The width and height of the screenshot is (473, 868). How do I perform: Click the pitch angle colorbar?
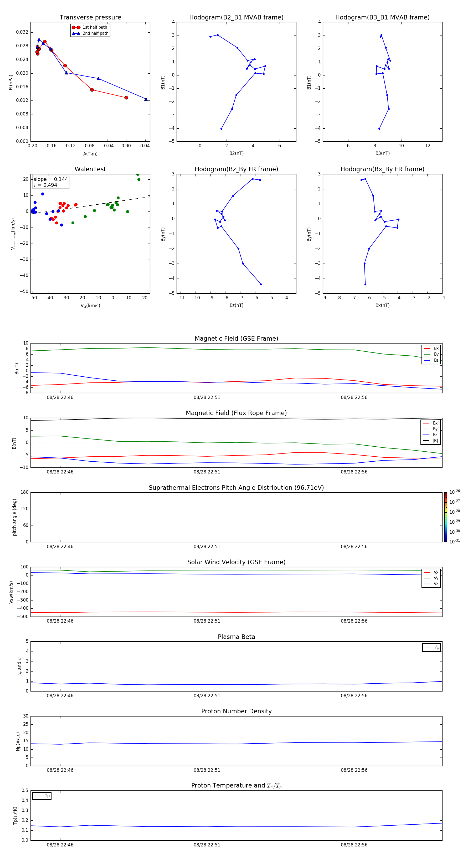pyautogui.click(x=445, y=517)
